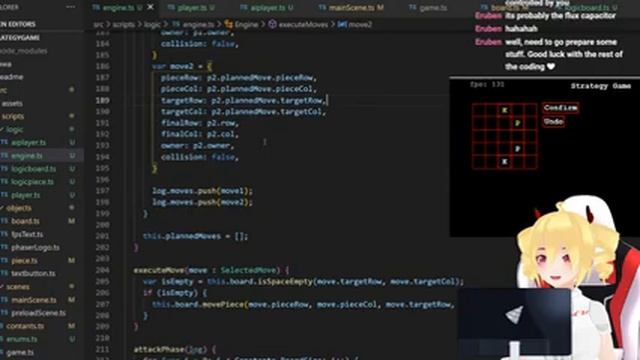640x360 pixels.
Task: Collapse the scenes folder
Action: click(18, 287)
